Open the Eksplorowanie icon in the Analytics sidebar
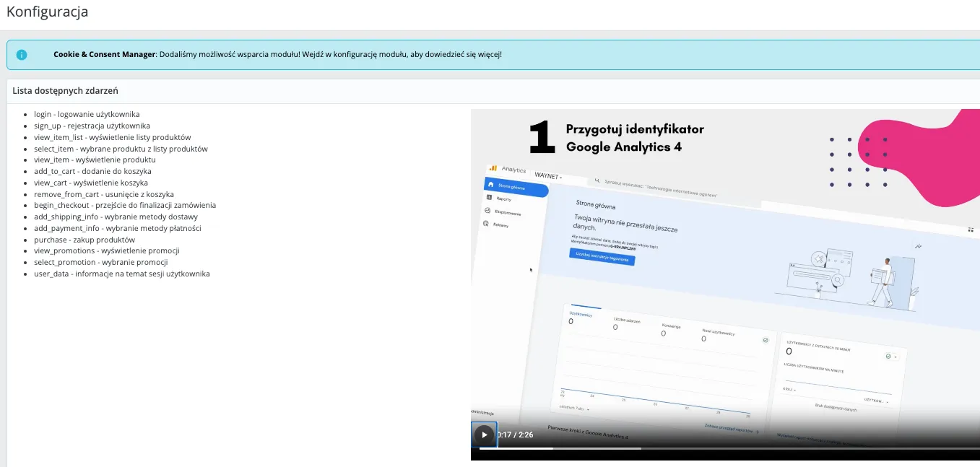Viewport: 980px width, 467px height. coord(487,211)
